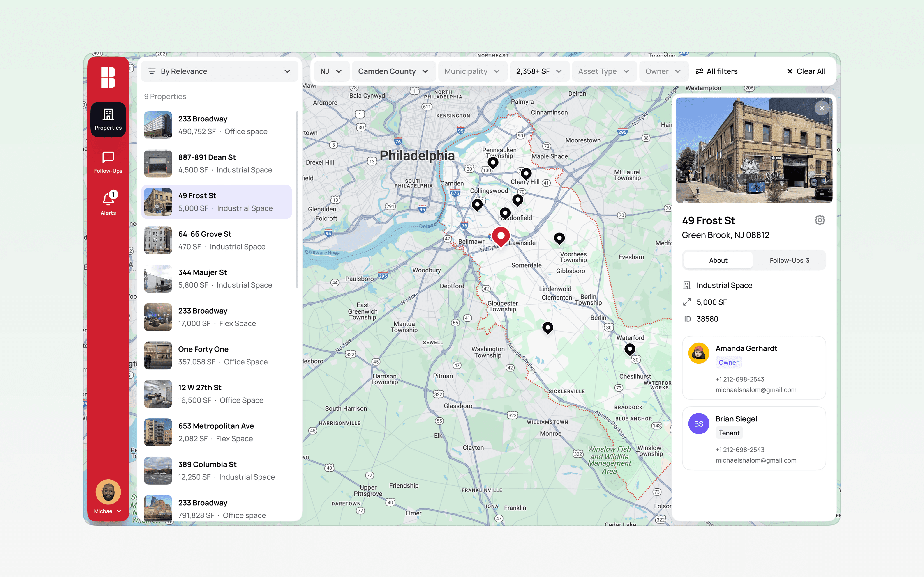Open the Camden County dropdown
This screenshot has height=577, width=924.
click(x=393, y=71)
